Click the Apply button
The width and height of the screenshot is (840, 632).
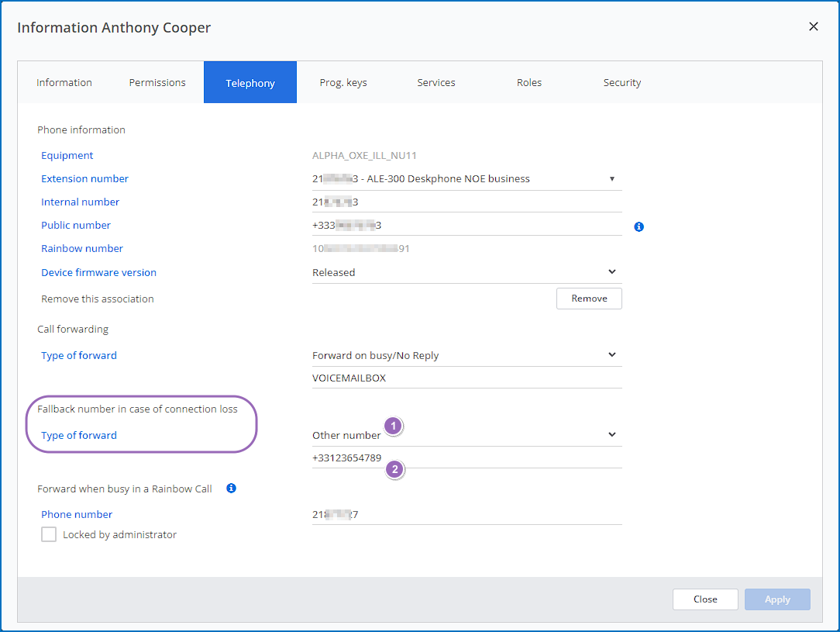click(777, 599)
